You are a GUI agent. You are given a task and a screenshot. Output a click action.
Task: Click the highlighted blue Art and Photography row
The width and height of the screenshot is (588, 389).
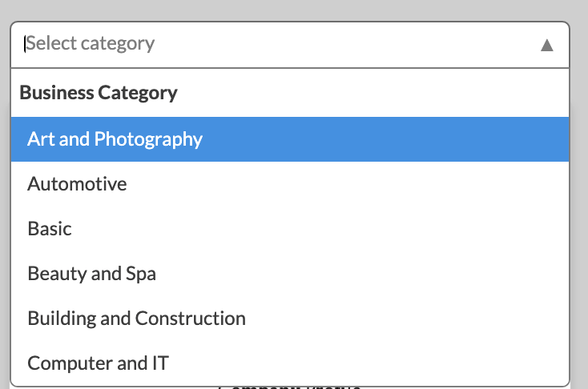pyautogui.click(x=290, y=139)
